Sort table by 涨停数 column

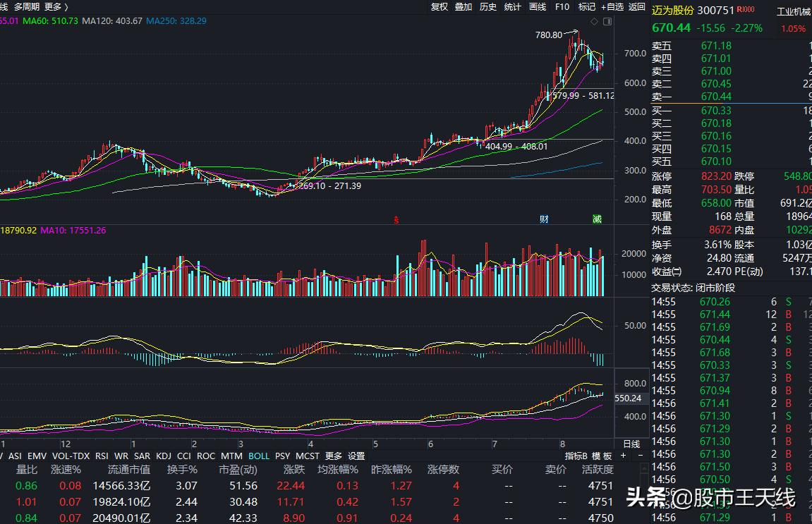tap(443, 470)
